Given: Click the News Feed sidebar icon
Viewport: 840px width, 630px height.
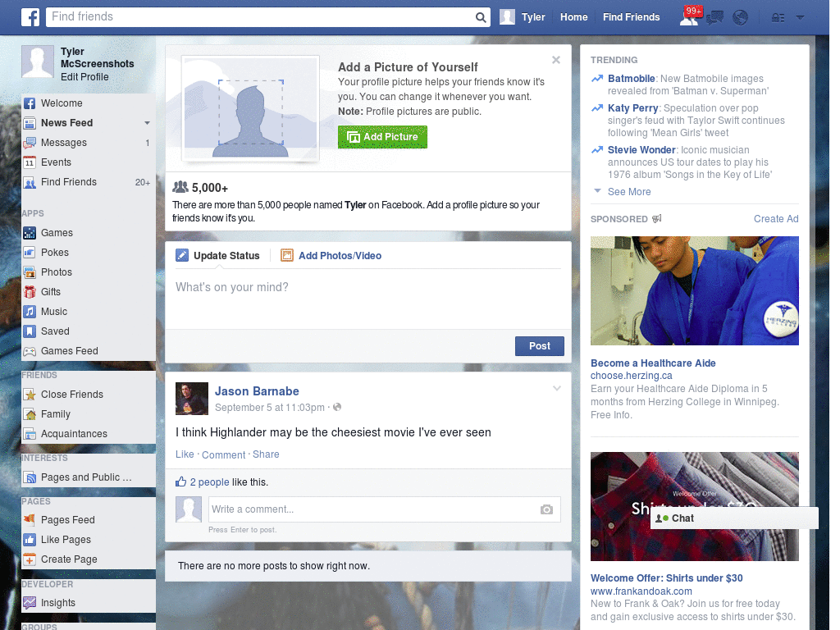Looking at the screenshot, I should (30, 123).
